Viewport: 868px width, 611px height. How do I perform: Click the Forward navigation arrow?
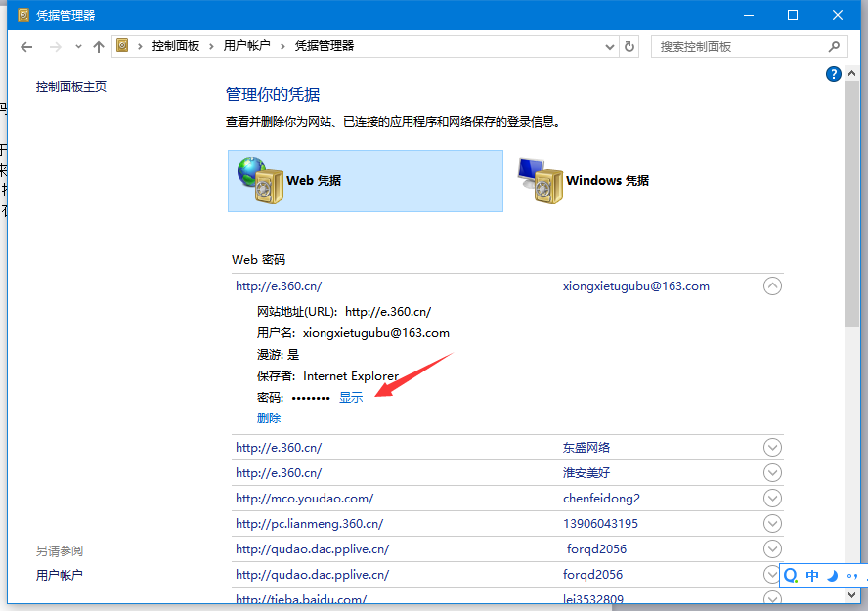coord(56,47)
